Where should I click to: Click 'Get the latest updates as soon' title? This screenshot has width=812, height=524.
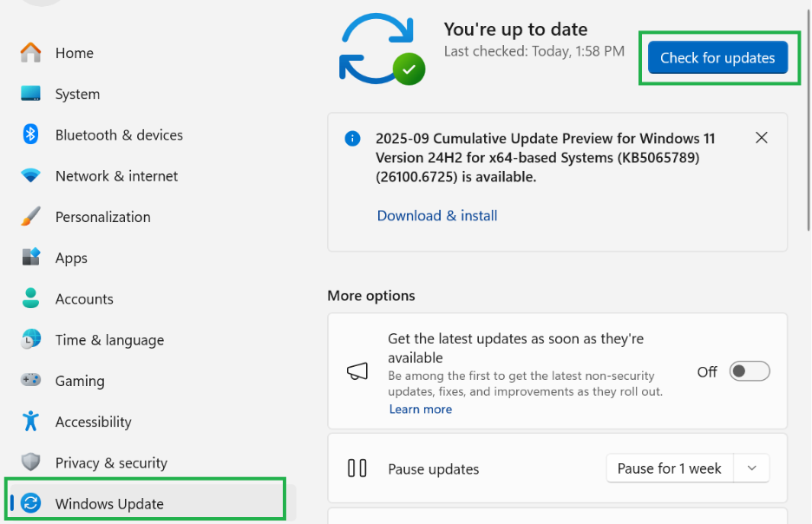click(516, 348)
